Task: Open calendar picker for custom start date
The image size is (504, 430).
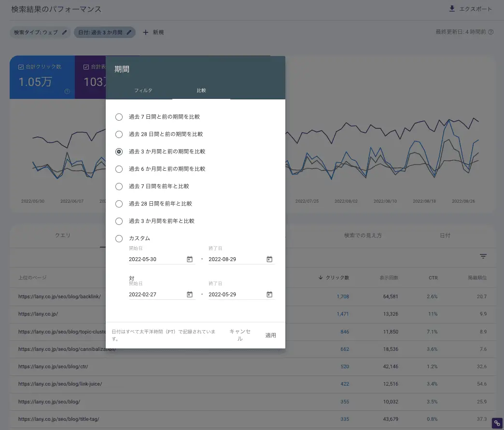Action: point(190,259)
